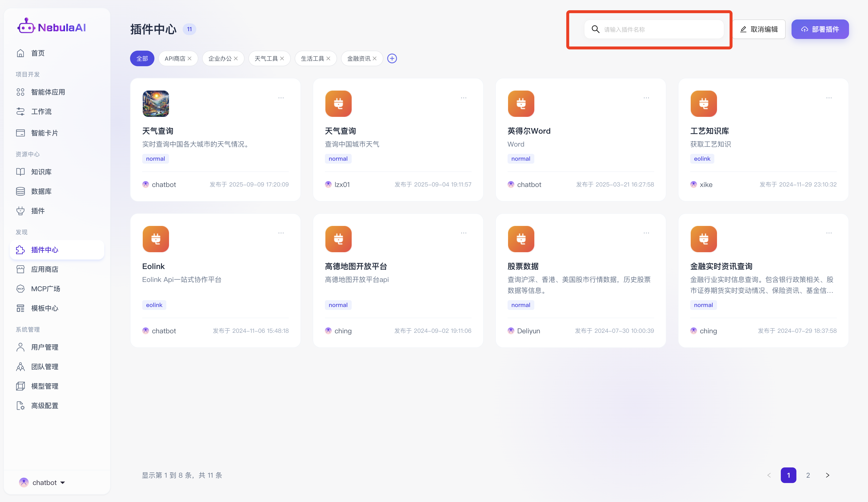Viewport: 868px width, 502px height.
Task: Go to 数据库 in the sidebar
Action: coord(41,191)
